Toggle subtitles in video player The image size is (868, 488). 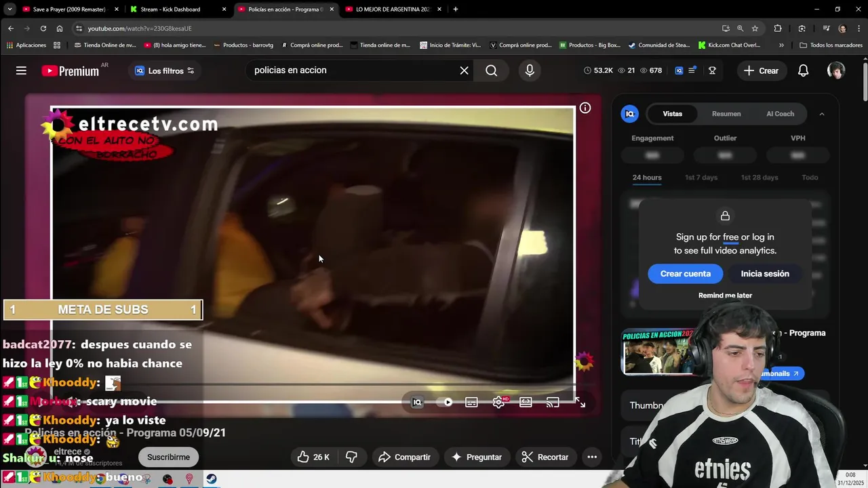point(471,402)
